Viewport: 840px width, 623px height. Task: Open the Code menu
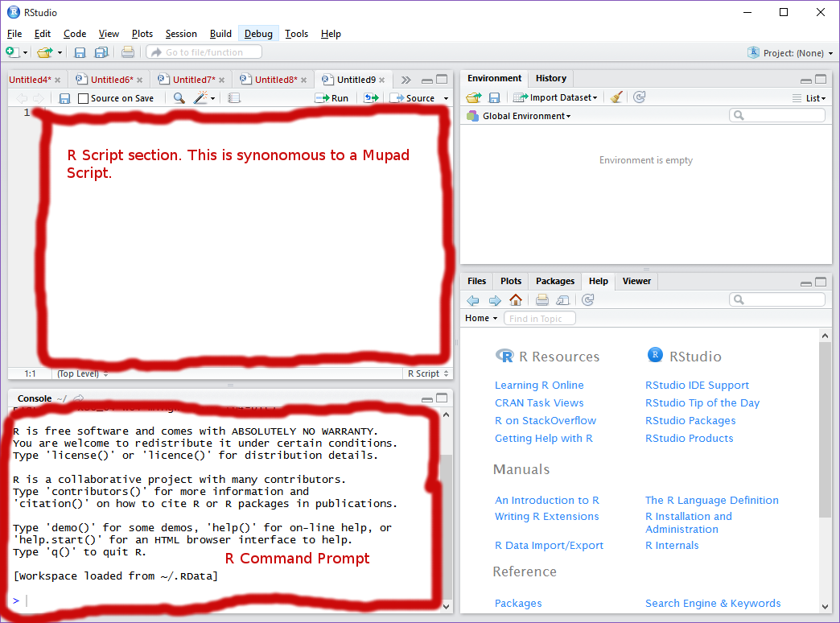click(x=75, y=34)
